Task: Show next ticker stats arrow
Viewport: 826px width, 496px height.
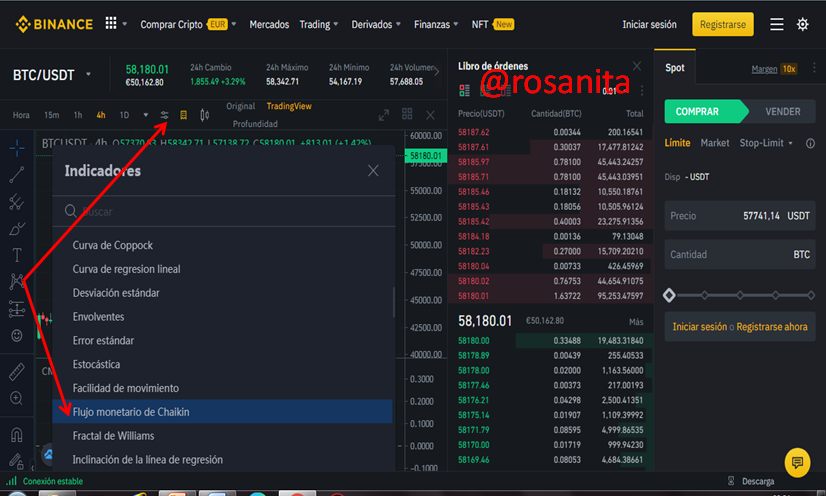Action: (x=437, y=72)
